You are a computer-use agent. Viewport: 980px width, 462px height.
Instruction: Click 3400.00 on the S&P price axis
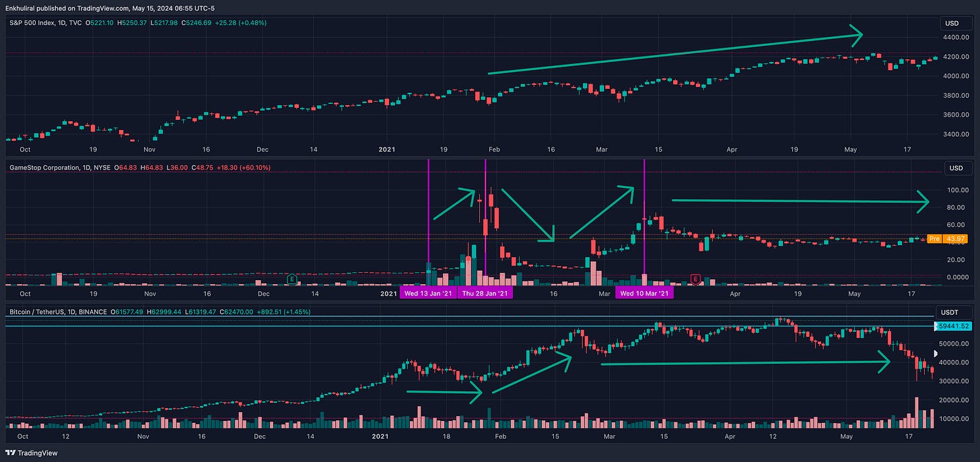tap(956, 135)
